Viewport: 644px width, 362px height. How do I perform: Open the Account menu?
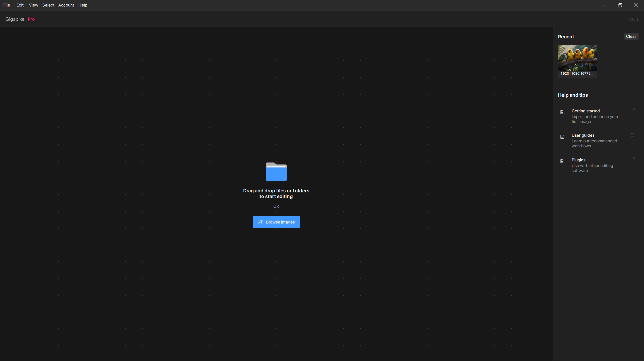click(66, 5)
